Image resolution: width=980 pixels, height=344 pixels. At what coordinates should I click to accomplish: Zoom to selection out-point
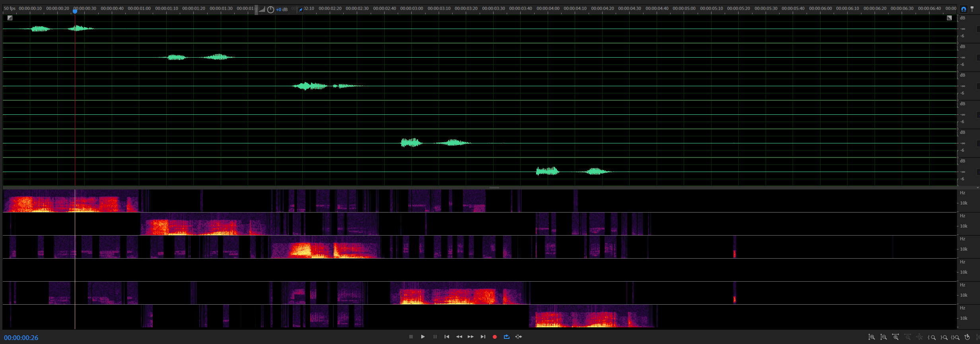point(944,337)
